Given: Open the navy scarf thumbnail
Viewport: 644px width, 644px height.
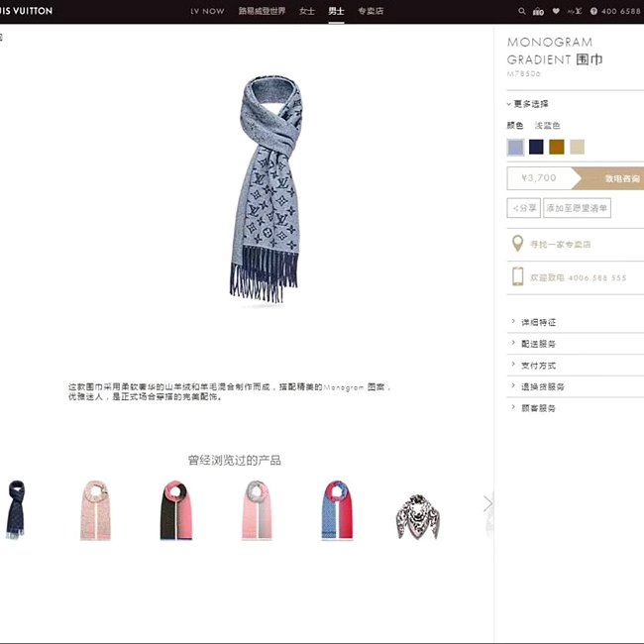Looking at the screenshot, I should 16,509.
